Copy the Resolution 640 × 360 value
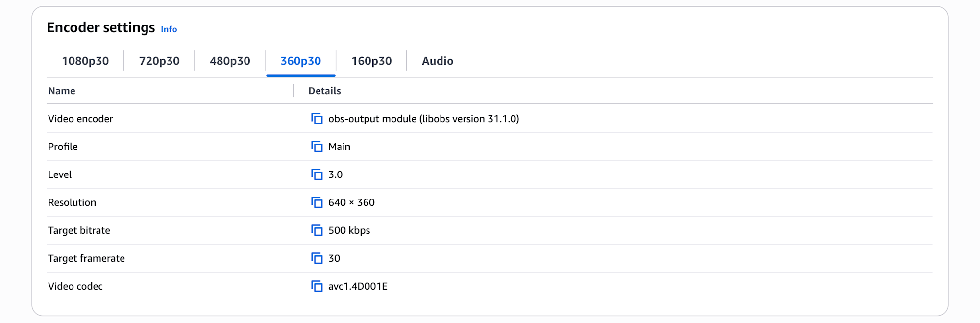This screenshot has height=323, width=980. pos(317,202)
